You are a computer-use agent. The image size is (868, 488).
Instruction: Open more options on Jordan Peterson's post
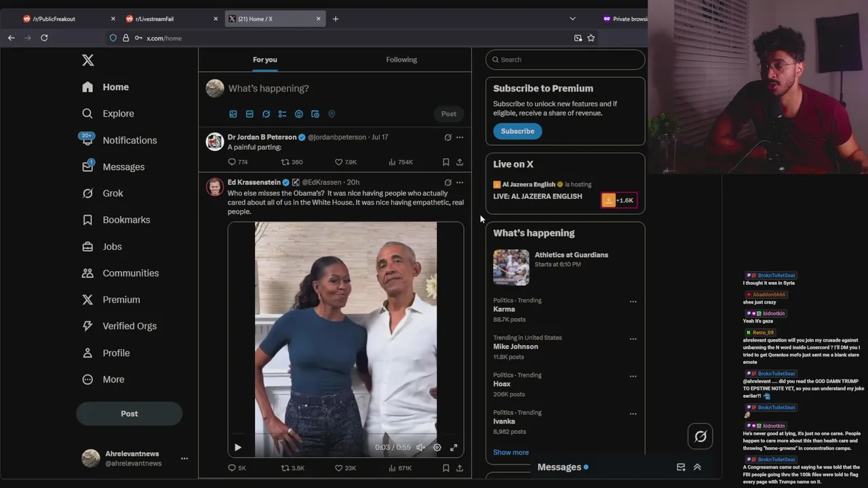pyautogui.click(x=460, y=138)
